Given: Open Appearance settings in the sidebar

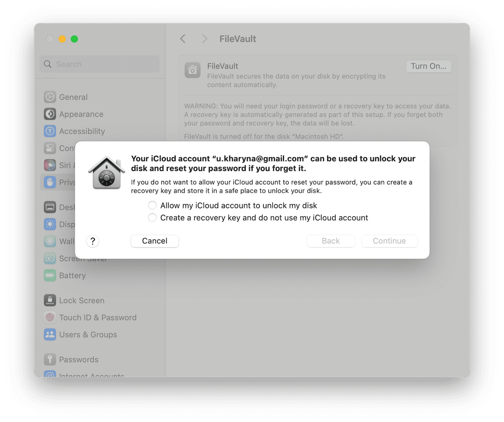Looking at the screenshot, I should 81,114.
